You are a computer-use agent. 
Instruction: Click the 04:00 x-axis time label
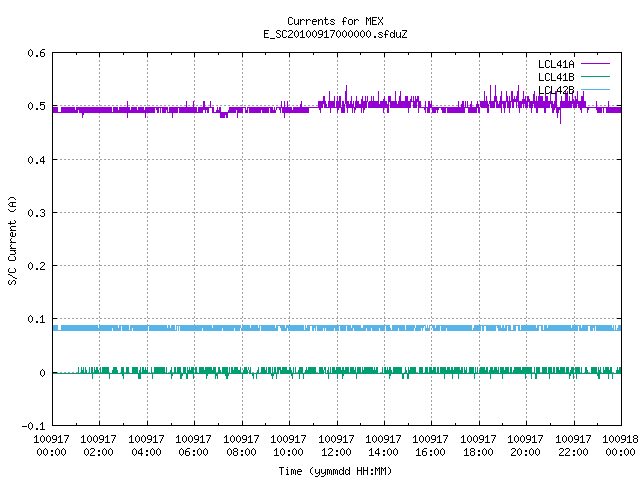[x=146, y=452]
